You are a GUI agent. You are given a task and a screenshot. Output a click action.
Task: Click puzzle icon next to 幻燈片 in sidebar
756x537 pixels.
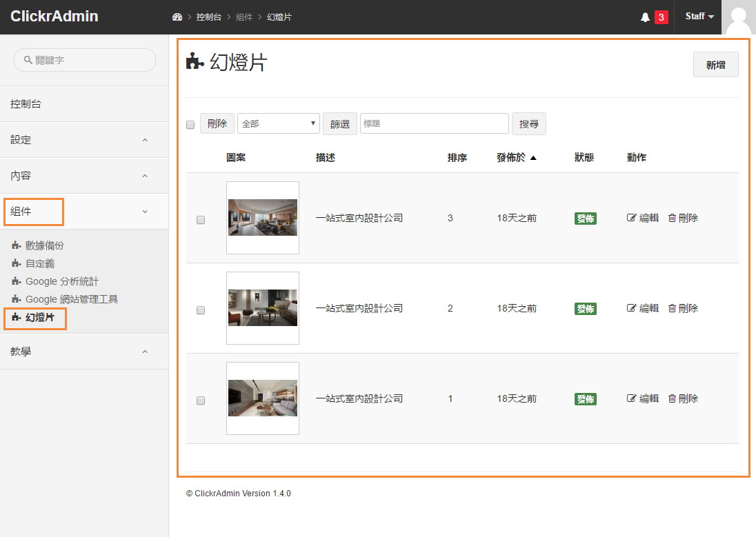coord(17,316)
